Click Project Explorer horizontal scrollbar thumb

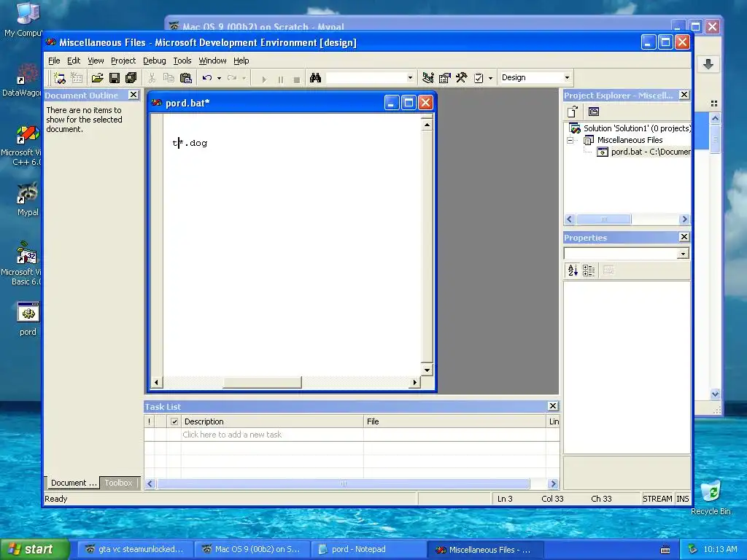point(603,219)
